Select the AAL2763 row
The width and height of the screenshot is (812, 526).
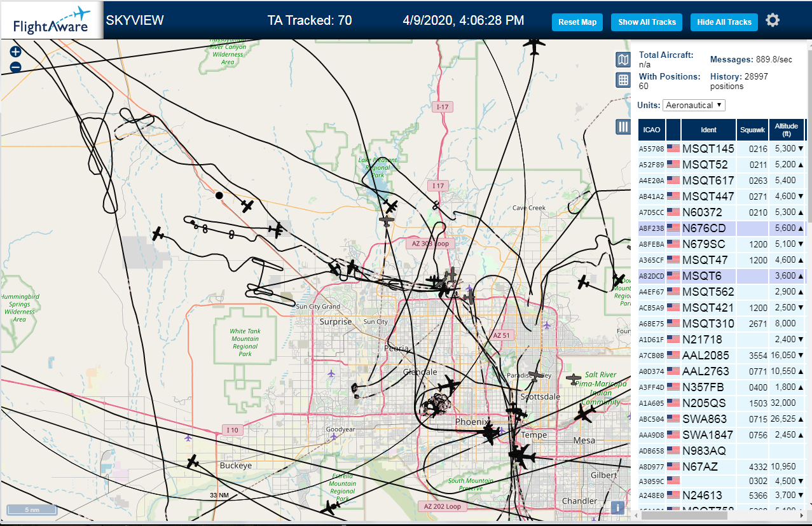tap(722, 371)
